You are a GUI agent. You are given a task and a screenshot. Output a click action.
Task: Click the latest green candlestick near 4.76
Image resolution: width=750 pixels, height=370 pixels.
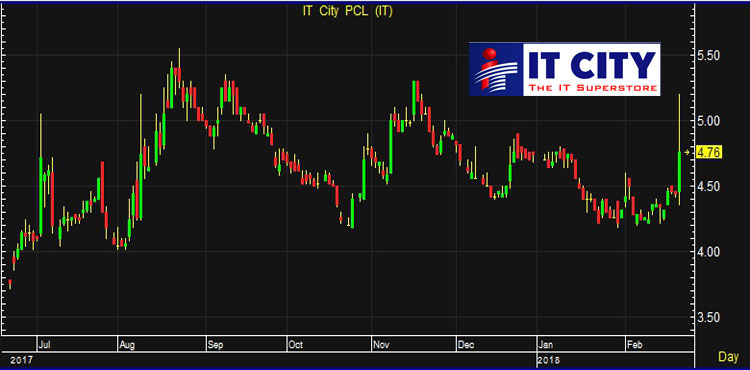pyautogui.click(x=679, y=172)
